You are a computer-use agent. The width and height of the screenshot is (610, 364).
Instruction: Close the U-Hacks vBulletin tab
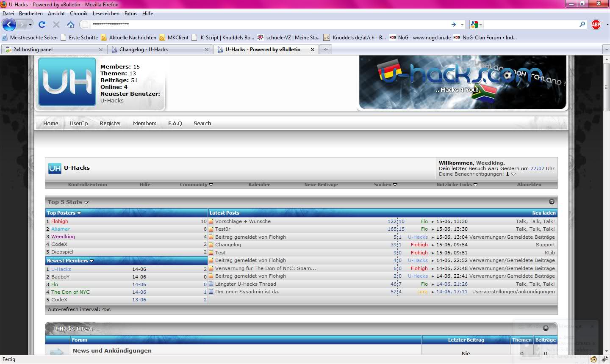(313, 50)
